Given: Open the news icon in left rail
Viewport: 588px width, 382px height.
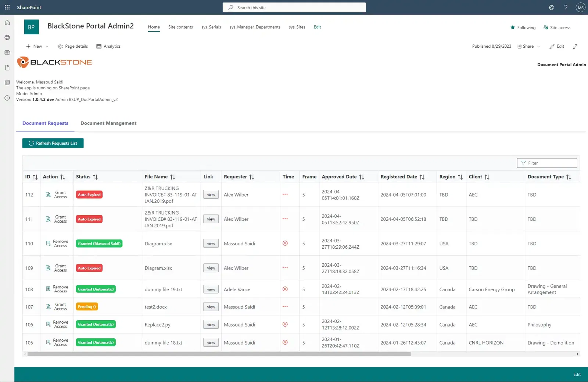Looking at the screenshot, I should 7,53.
